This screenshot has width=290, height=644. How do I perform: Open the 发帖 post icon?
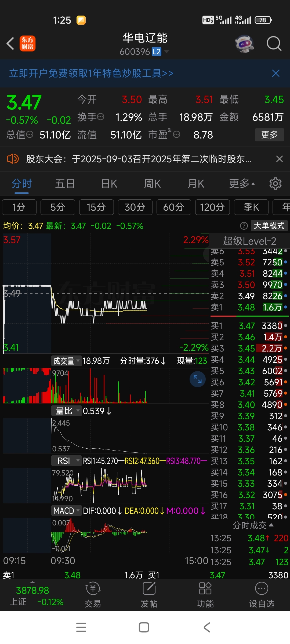click(x=149, y=595)
